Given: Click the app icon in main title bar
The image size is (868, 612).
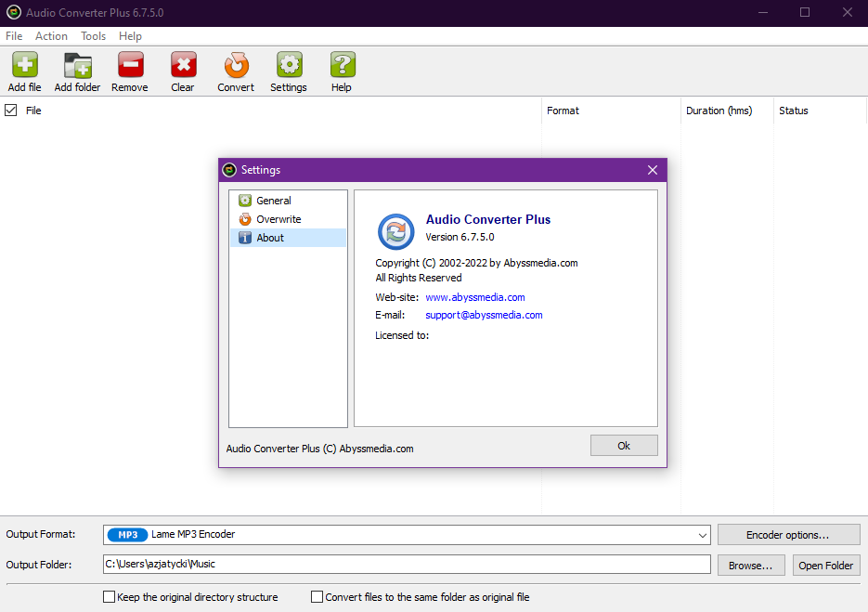Looking at the screenshot, I should tap(13, 12).
